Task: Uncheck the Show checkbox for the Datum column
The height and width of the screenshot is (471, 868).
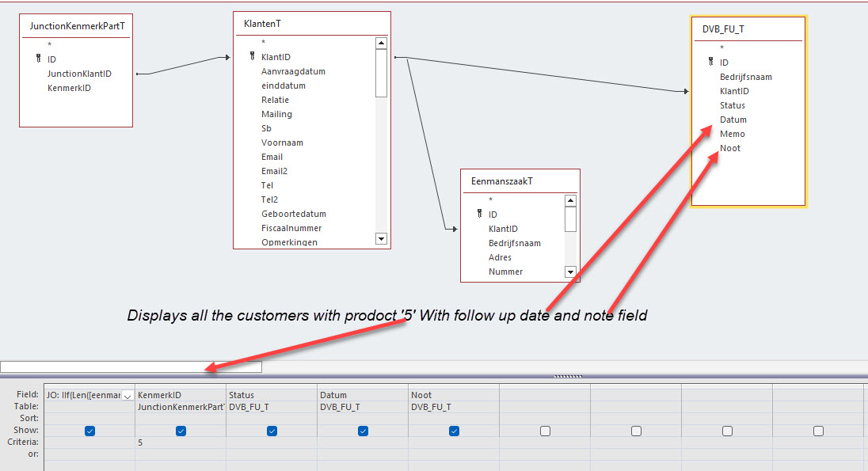Action: click(x=363, y=431)
